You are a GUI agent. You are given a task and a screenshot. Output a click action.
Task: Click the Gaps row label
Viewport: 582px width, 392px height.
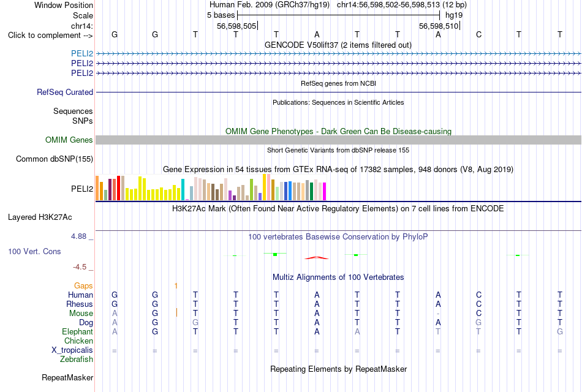(83, 285)
